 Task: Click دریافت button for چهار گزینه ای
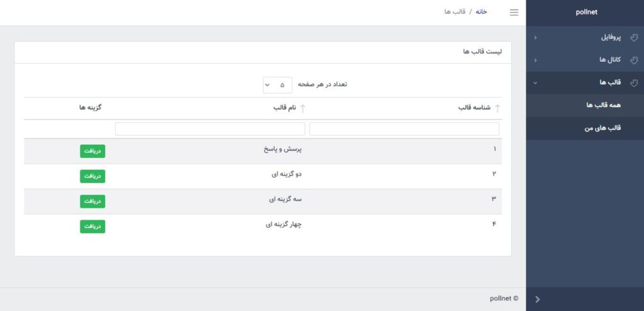92,226
